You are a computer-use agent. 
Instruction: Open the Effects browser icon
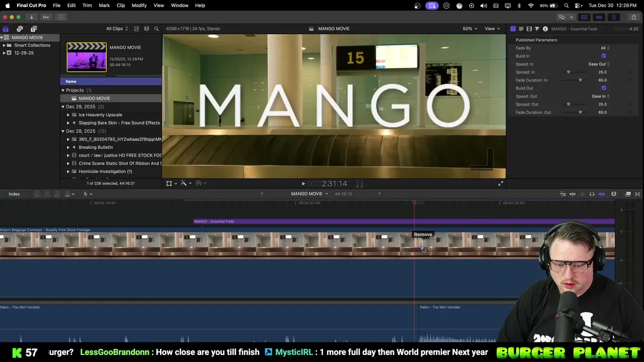point(628,194)
